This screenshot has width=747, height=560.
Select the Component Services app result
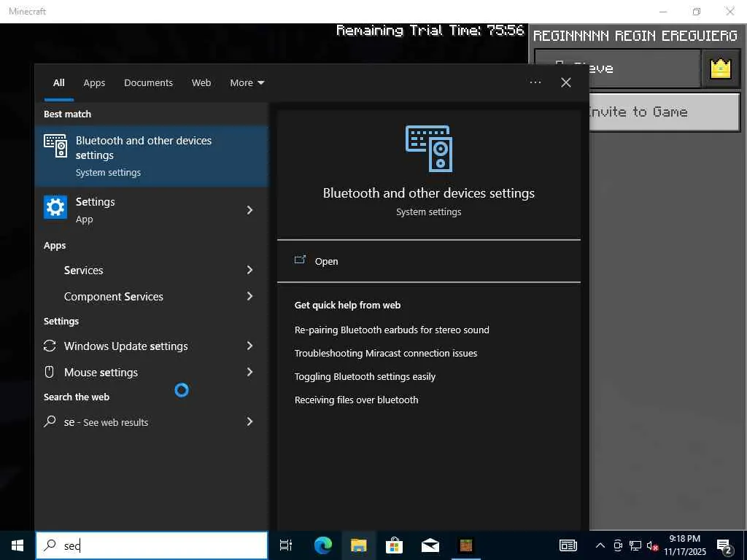coord(152,296)
